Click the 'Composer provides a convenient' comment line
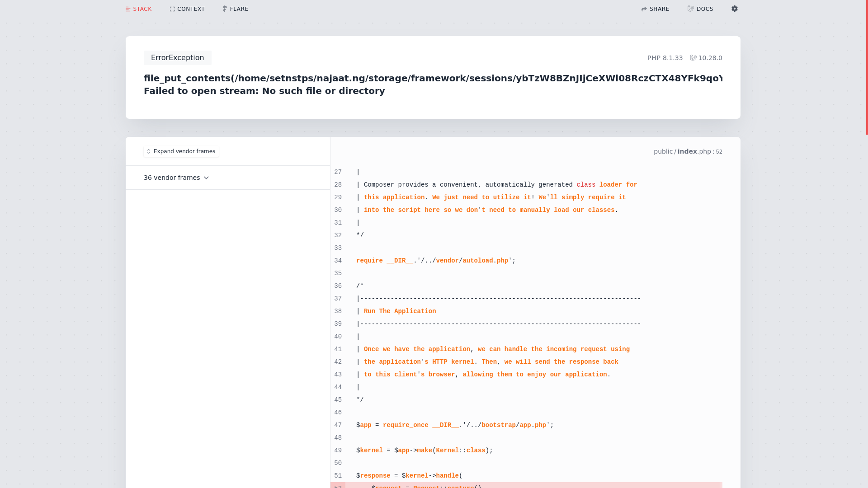This screenshot has width=868, height=488. point(496,185)
